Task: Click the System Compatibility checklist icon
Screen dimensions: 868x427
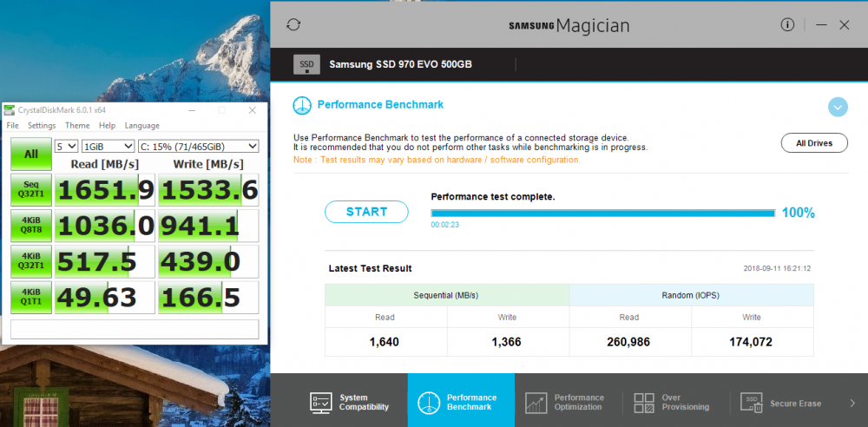Action: click(x=321, y=403)
